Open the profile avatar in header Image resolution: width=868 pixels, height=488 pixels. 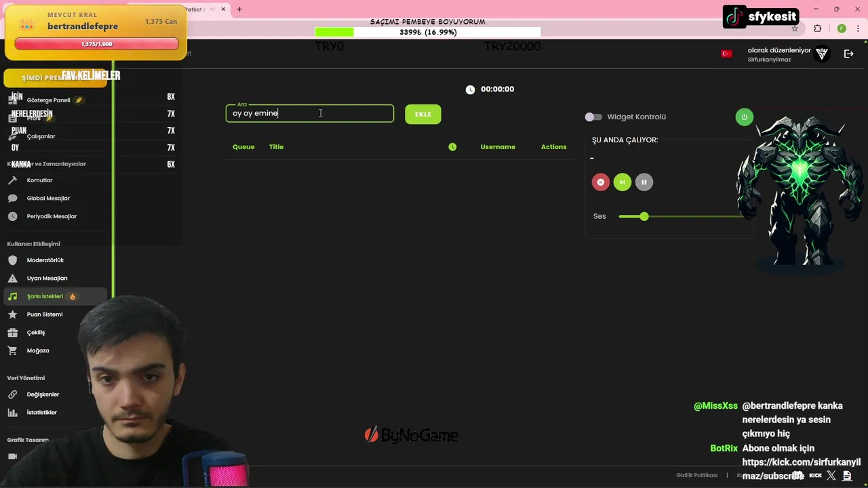coord(822,54)
